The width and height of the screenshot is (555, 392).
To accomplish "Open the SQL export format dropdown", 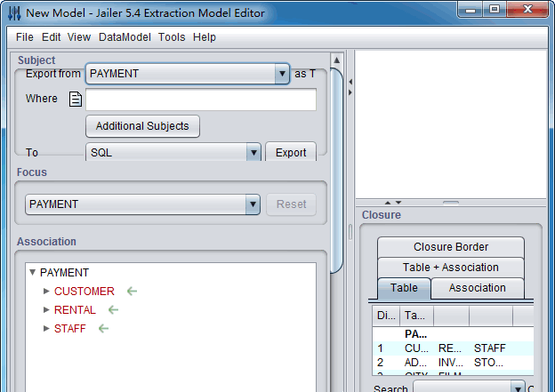I will (253, 153).
